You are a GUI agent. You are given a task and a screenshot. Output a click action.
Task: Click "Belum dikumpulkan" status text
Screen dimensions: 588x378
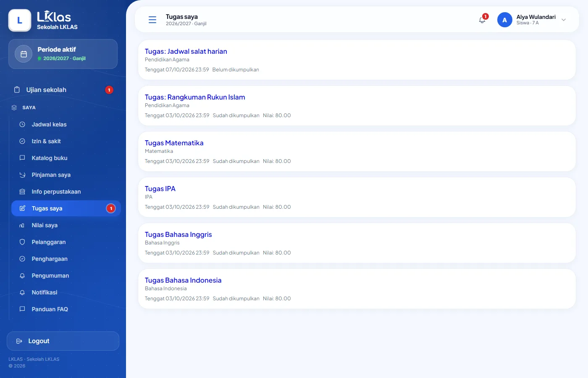pyautogui.click(x=236, y=70)
